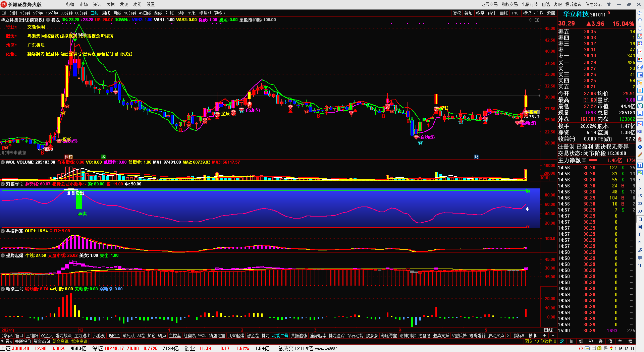The height and width of the screenshot is (352, 644).
Task: Open the 功能 menu
Action: point(138,4)
